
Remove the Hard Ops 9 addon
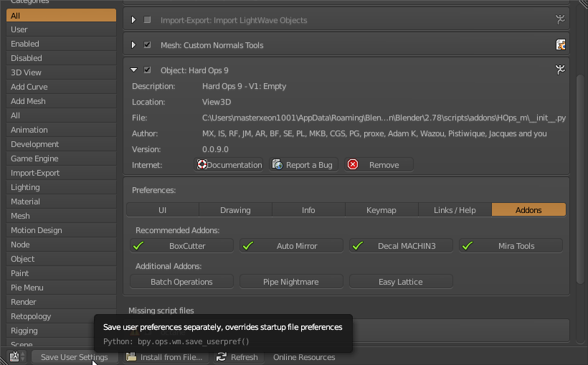pyautogui.click(x=379, y=165)
